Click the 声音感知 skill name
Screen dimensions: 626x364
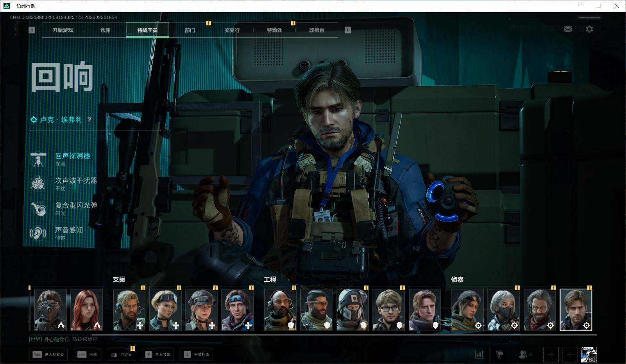(69, 230)
